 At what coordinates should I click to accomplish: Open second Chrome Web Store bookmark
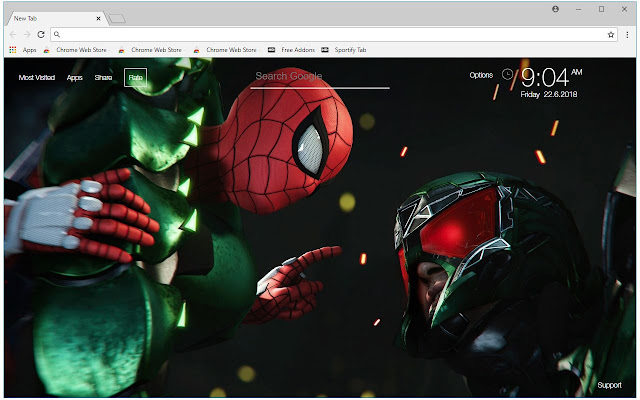[150, 50]
